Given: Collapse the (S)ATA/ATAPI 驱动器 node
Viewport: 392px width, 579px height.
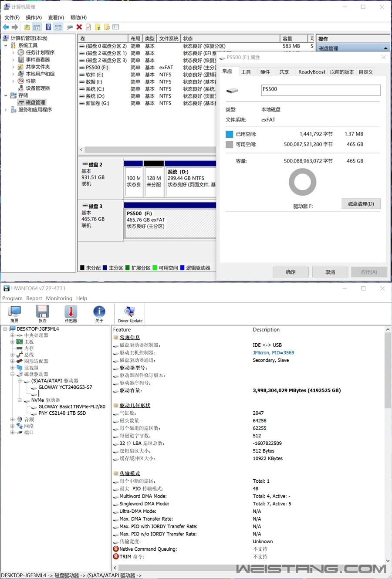Looking at the screenshot, I should pyautogui.click(x=20, y=381).
